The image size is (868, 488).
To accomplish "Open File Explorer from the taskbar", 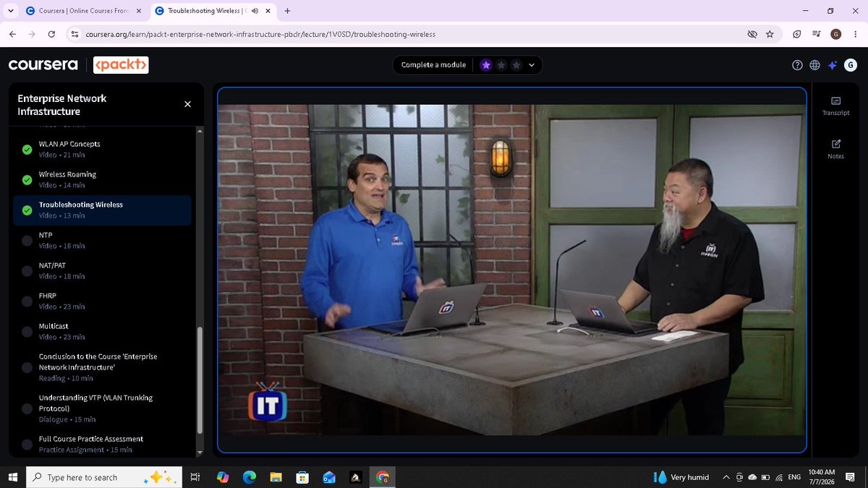I will (x=276, y=477).
